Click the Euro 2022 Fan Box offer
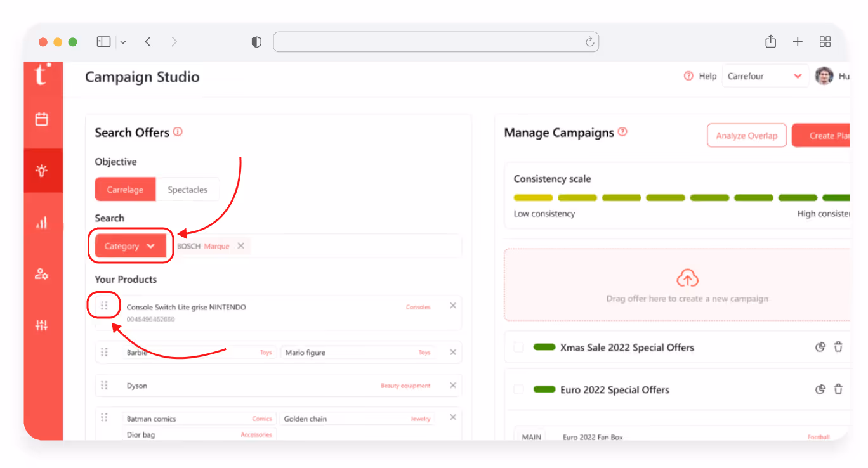This screenshot has height=468, width=868. (593, 437)
